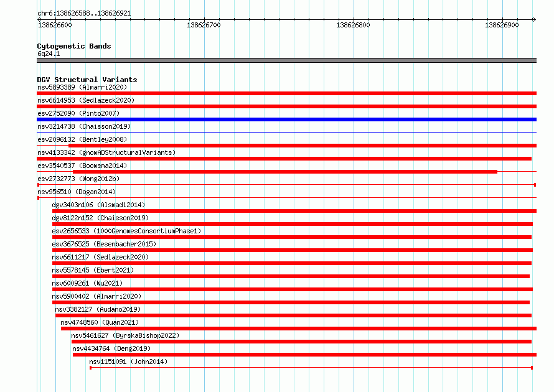Click the dgv8122n152 (Chaisson2019) label
The width and height of the screenshot is (554, 392).
click(x=100, y=218)
